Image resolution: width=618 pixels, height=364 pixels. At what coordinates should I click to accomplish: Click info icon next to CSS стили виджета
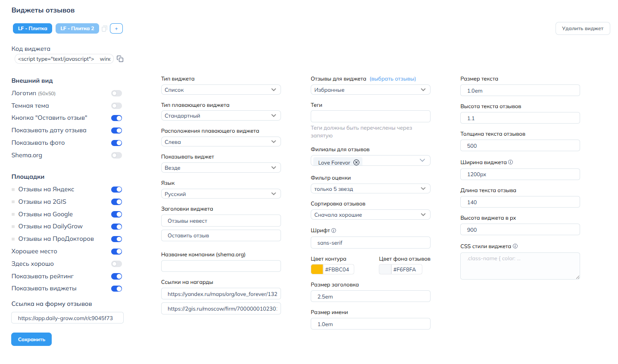515,246
